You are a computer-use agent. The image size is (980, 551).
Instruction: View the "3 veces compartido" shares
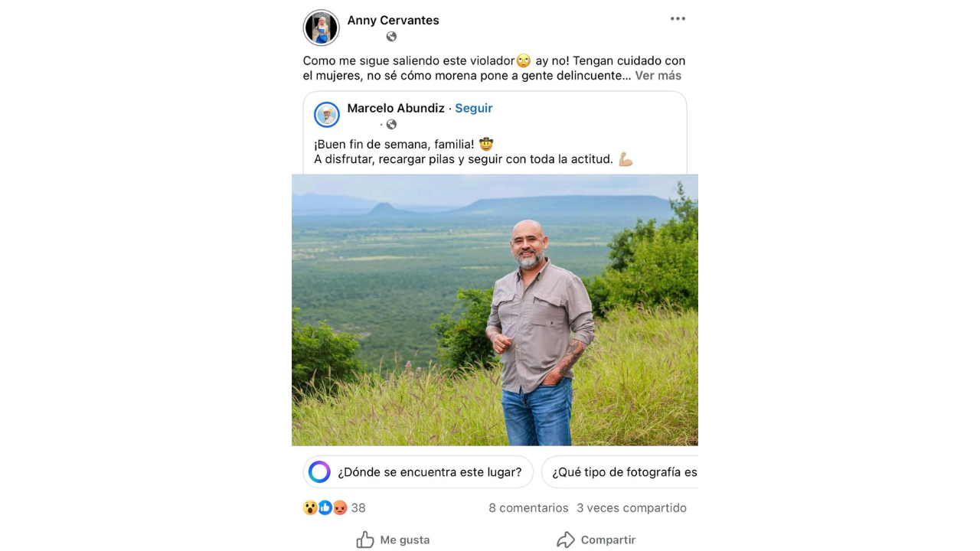pos(632,508)
